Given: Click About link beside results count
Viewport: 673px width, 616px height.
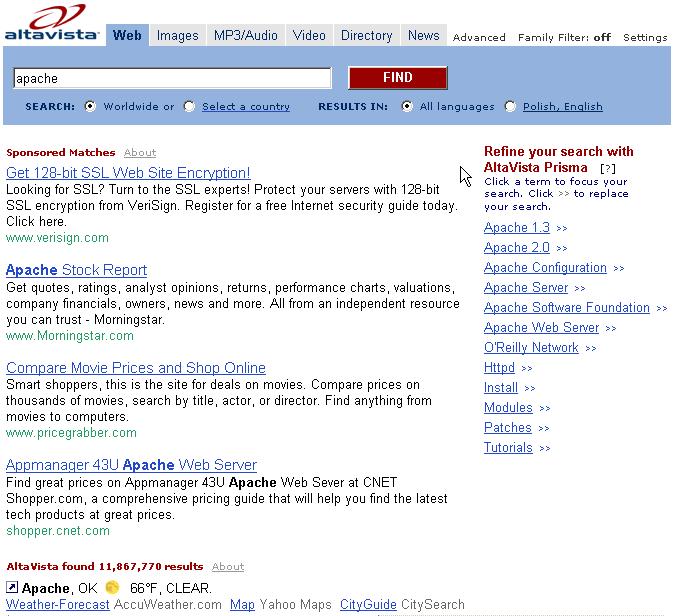Looking at the screenshot, I should (x=228, y=567).
